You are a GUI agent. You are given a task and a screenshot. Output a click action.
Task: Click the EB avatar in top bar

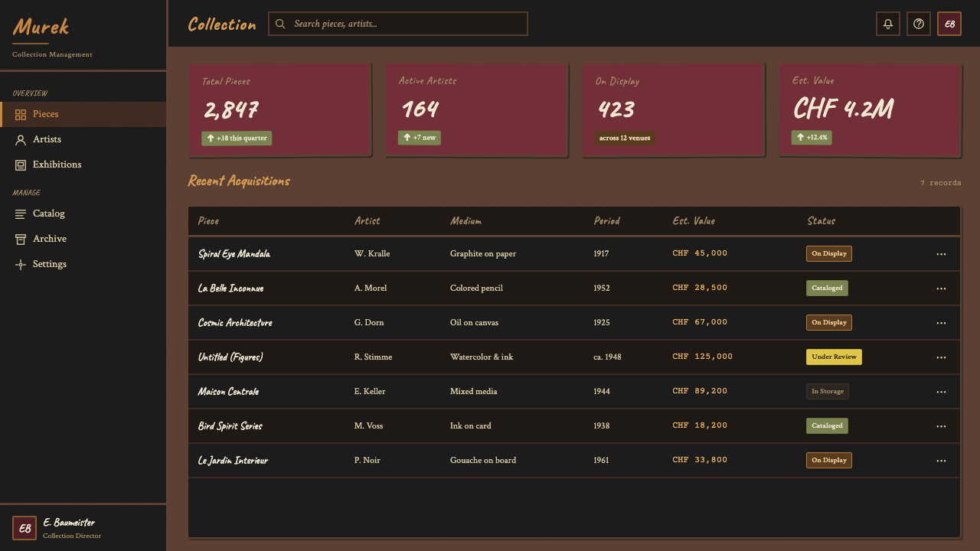tap(949, 24)
